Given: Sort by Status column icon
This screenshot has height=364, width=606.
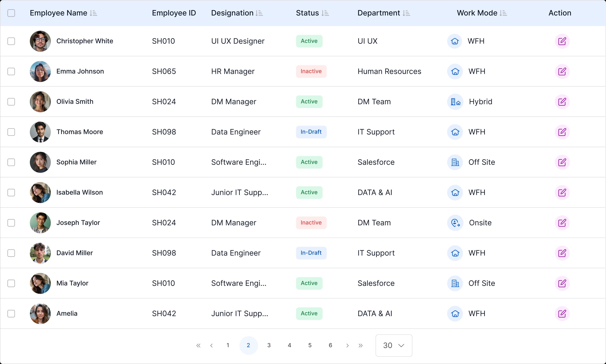Looking at the screenshot, I should tap(325, 13).
